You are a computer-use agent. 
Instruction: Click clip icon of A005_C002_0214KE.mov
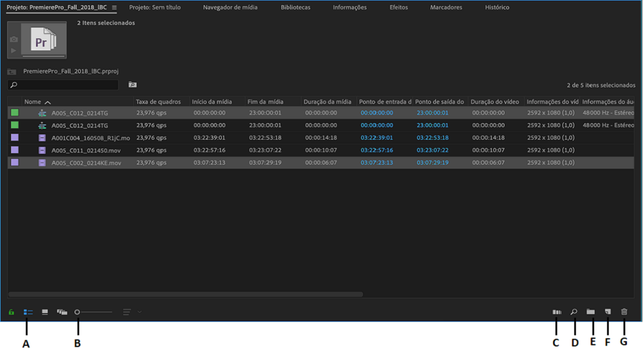42,163
